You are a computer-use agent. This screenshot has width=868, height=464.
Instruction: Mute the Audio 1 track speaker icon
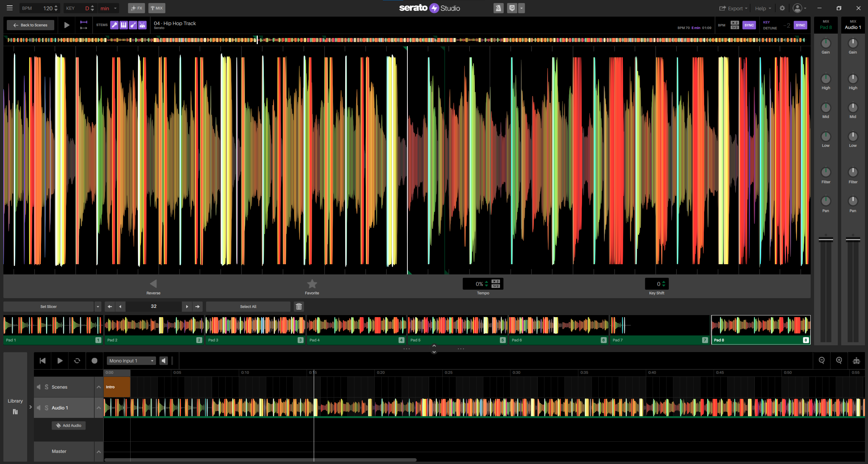(39, 408)
